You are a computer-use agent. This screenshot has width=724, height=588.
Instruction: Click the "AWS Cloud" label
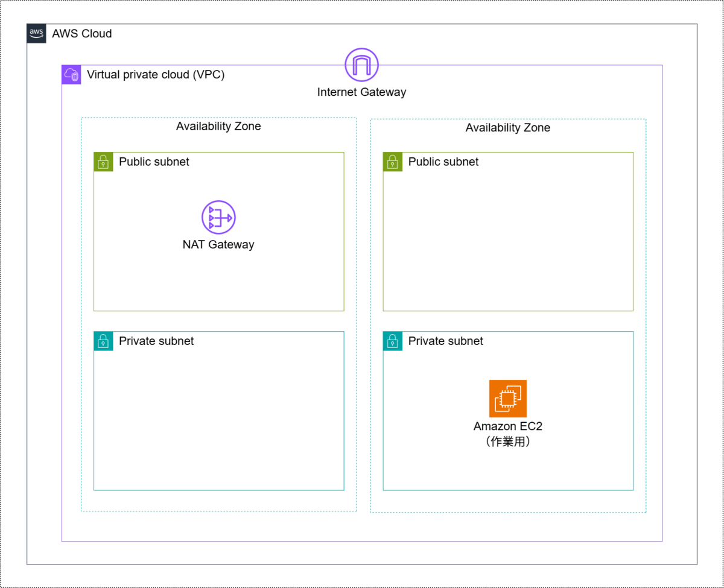pos(82,34)
